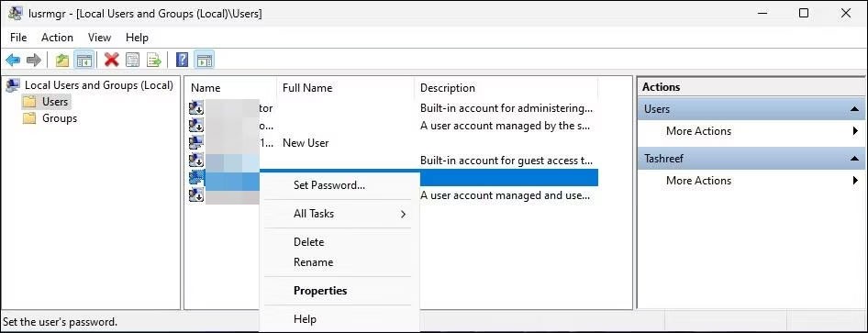This screenshot has height=333, width=868.
Task: Collapse the Users section in Actions pane
Action: pyautogui.click(x=855, y=109)
